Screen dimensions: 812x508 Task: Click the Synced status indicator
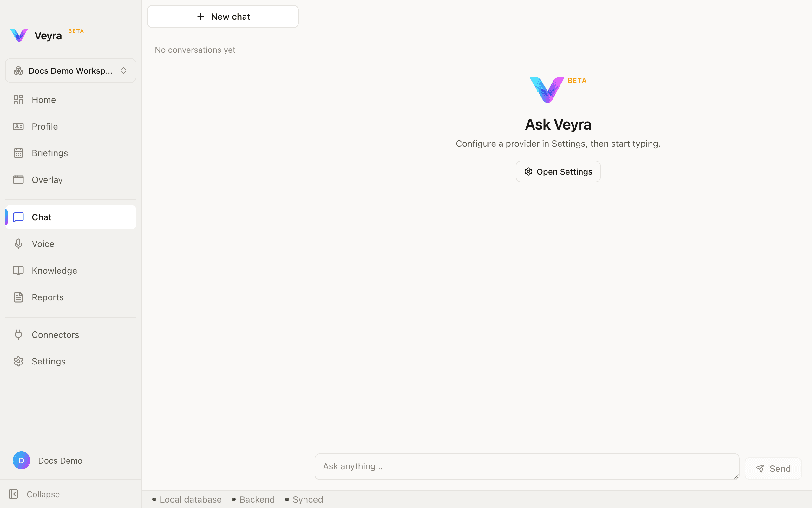coord(304,500)
